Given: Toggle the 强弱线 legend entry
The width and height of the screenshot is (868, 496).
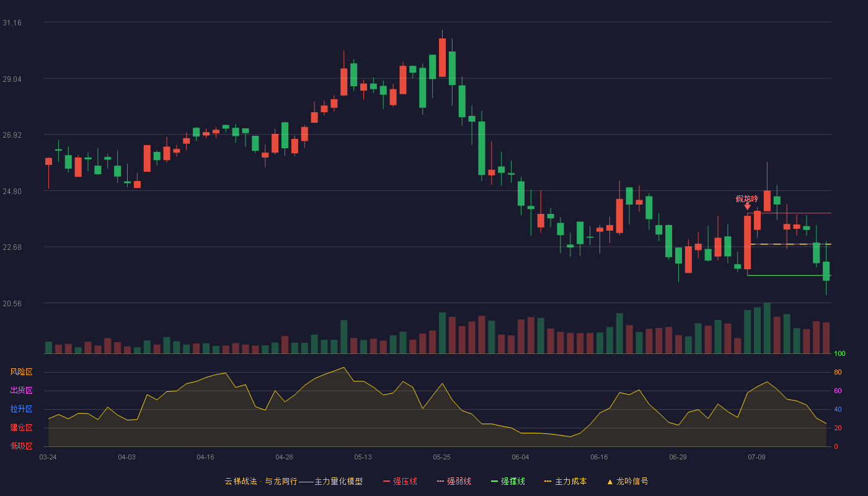Looking at the screenshot, I should (x=454, y=481).
